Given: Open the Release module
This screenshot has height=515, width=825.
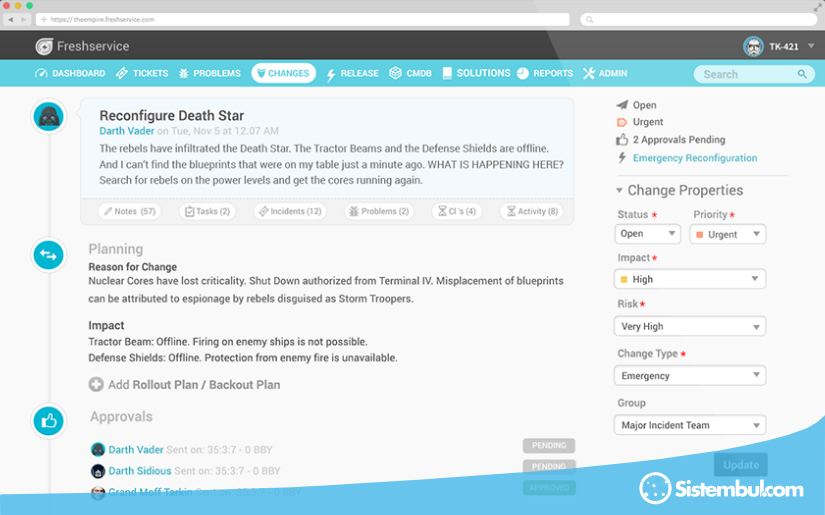Looking at the screenshot, I should (352, 73).
